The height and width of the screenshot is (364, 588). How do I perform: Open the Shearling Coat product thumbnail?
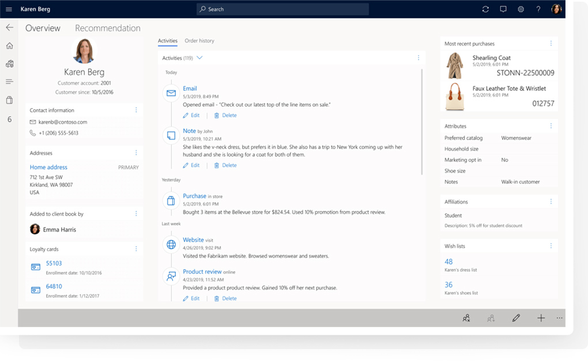(x=454, y=65)
